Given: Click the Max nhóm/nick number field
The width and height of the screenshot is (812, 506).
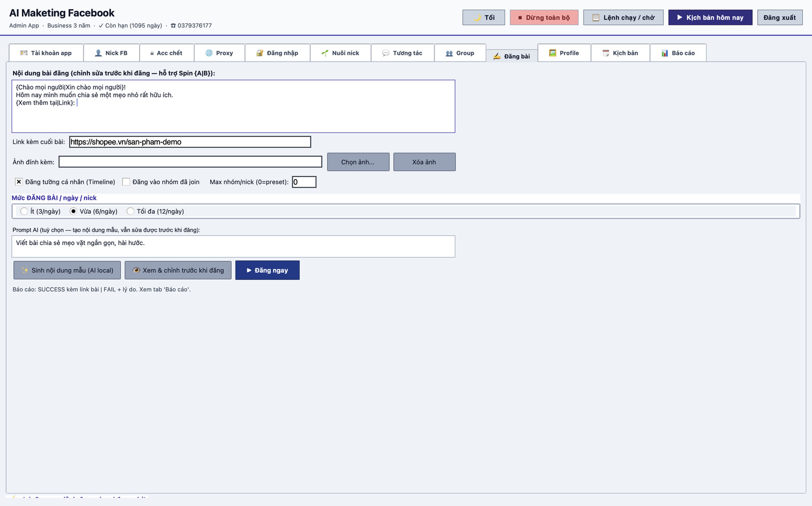Looking at the screenshot, I should (x=304, y=182).
